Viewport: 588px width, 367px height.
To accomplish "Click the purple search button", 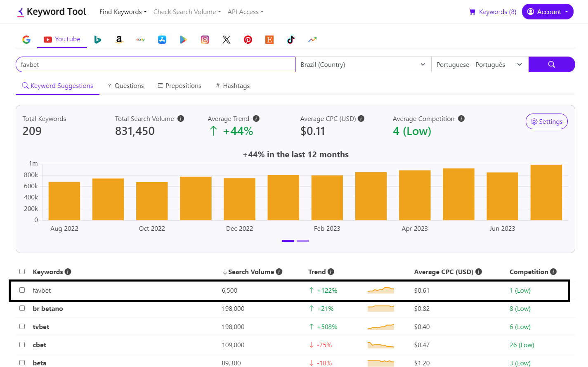I will [x=551, y=64].
